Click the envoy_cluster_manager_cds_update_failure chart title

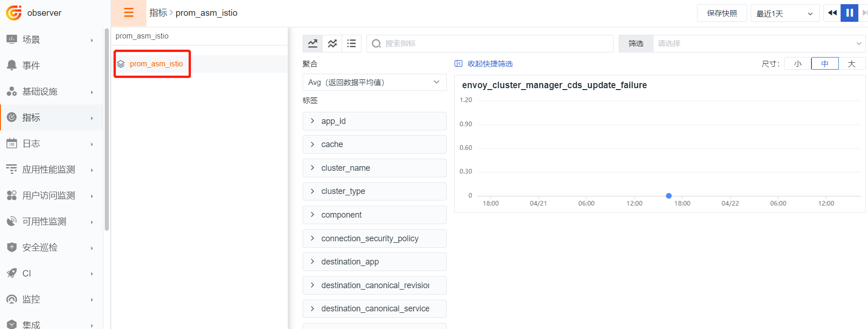(554, 85)
